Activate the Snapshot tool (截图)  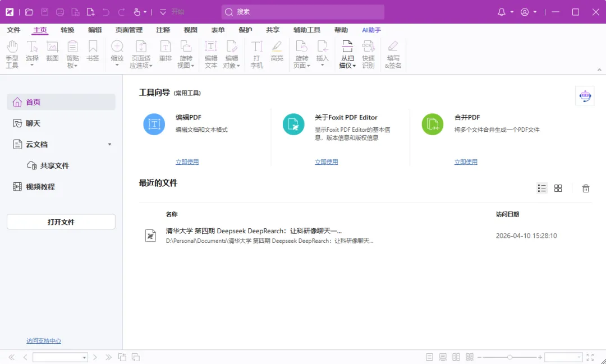coord(52,52)
